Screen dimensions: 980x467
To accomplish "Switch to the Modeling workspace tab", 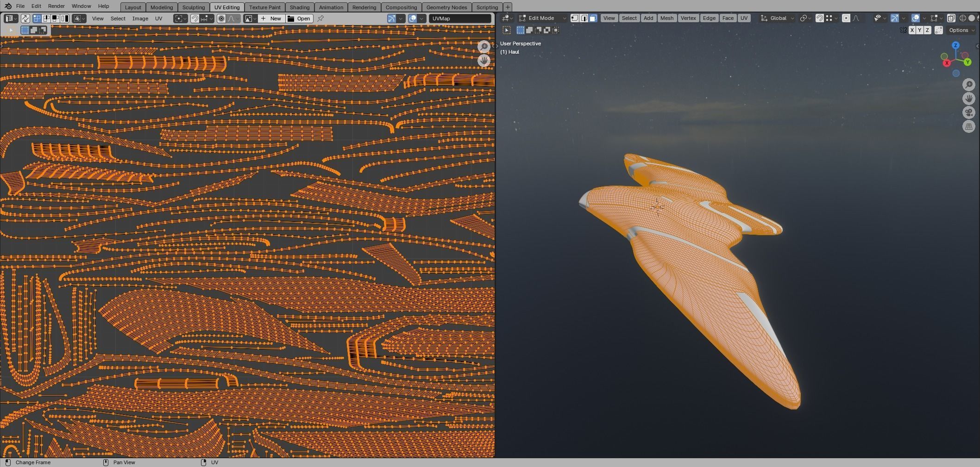I will pos(162,7).
